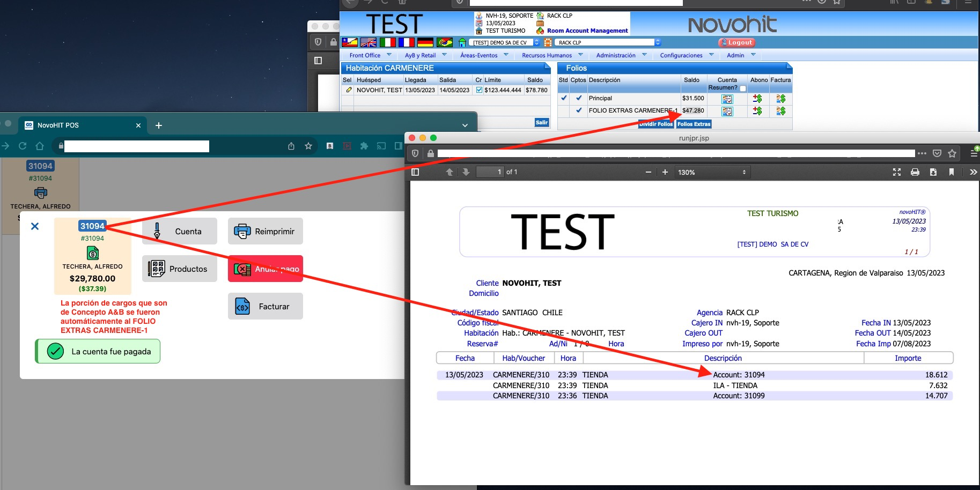
Task: Click the Salir button
Action: [x=542, y=122]
